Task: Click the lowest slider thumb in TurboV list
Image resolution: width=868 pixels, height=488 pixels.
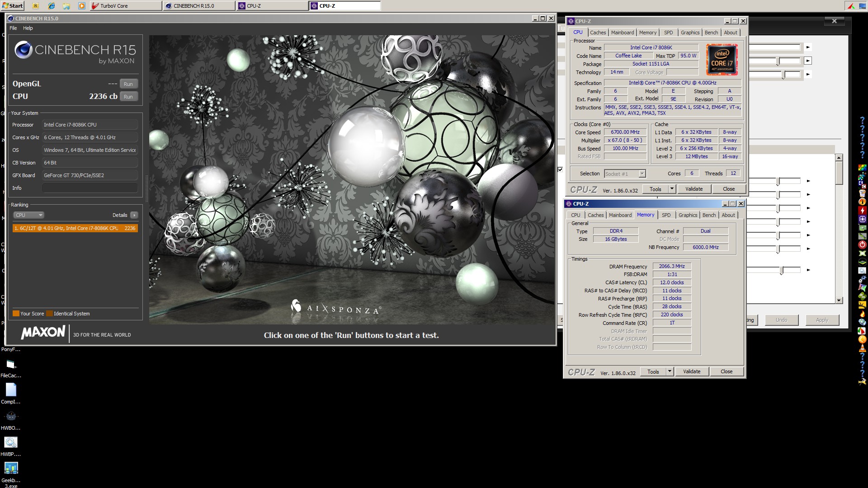Action: [782, 270]
